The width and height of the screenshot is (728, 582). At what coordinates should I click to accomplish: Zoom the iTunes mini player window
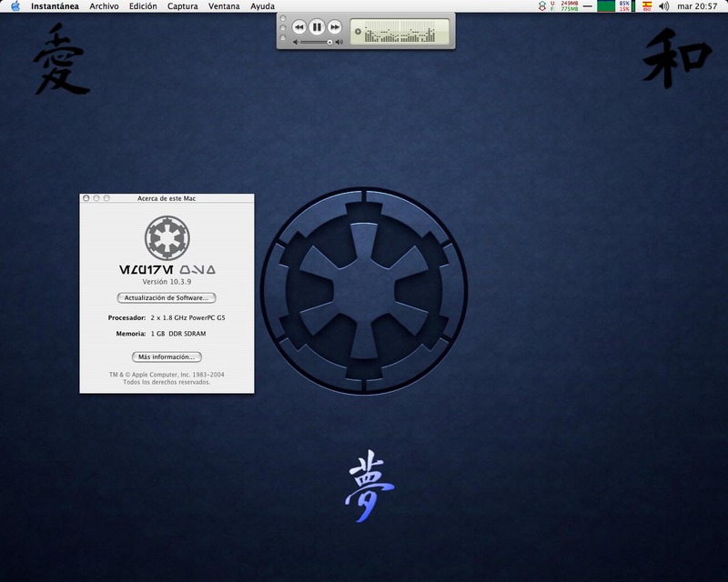[x=283, y=37]
